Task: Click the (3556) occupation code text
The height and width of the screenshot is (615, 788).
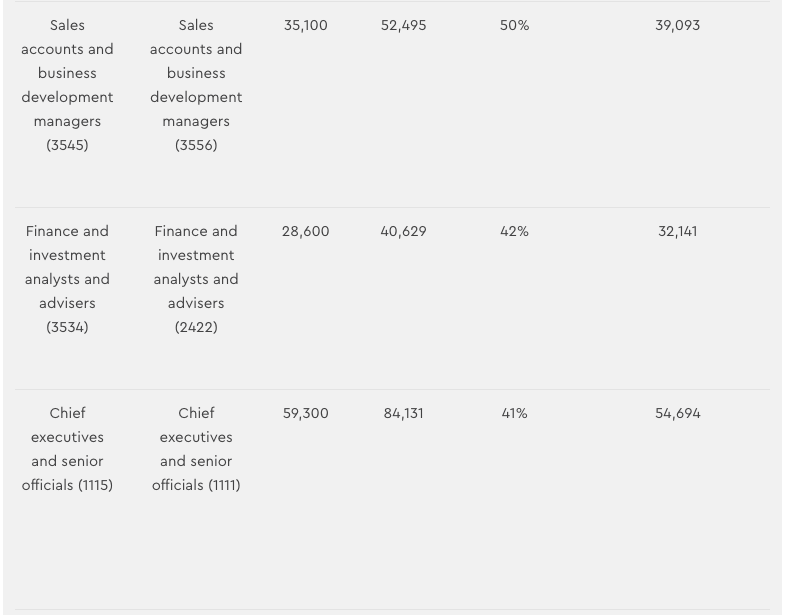Action: point(196,146)
